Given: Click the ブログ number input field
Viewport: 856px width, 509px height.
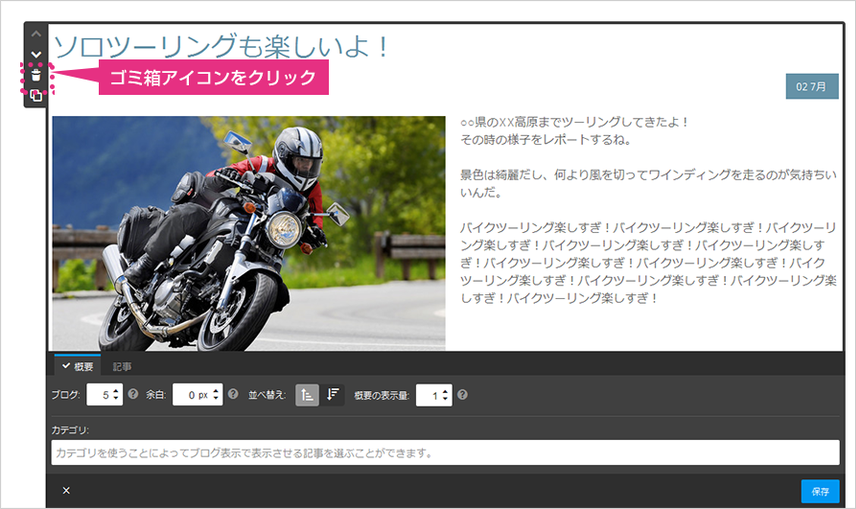Looking at the screenshot, I should point(104,394).
